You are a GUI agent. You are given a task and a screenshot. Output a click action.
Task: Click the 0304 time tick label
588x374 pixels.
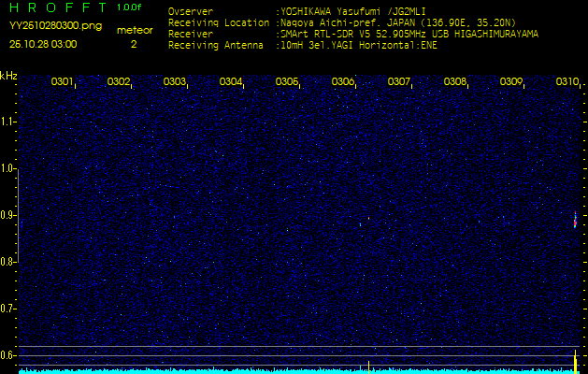(x=231, y=82)
